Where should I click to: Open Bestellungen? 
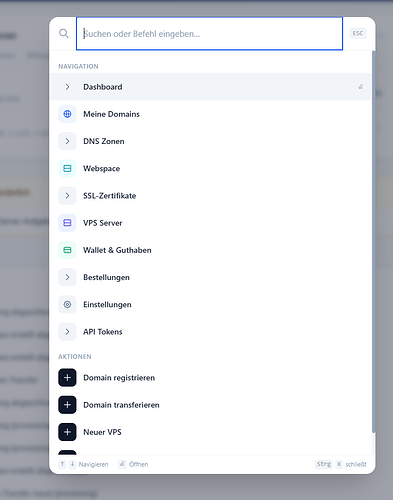click(211, 277)
